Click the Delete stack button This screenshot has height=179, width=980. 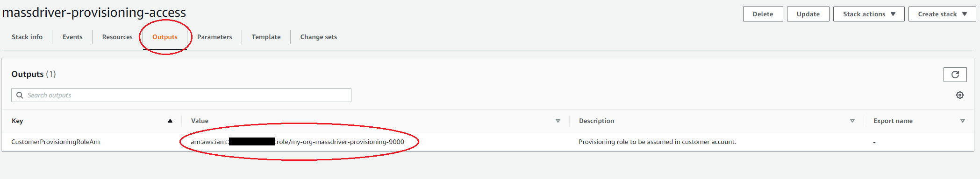pos(763,14)
